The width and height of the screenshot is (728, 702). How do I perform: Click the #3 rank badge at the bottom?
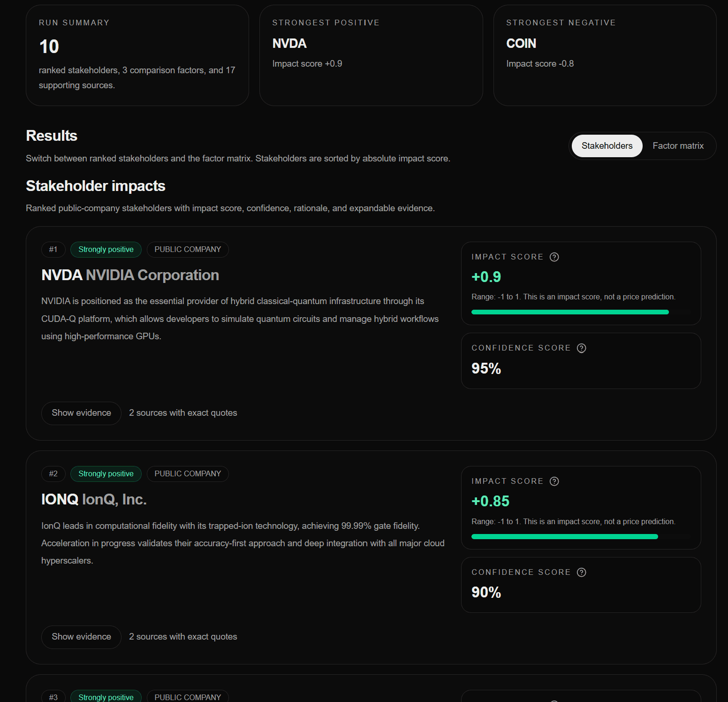(x=53, y=697)
